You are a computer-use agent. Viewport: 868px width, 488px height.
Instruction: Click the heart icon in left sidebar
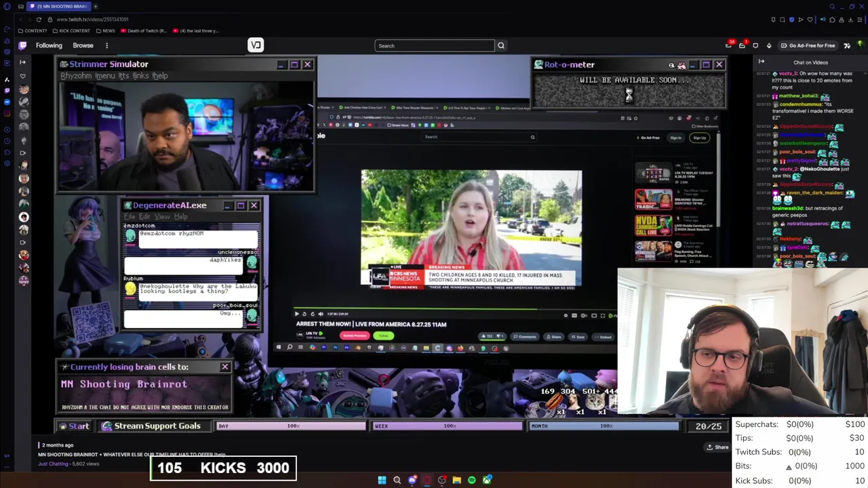[23, 75]
